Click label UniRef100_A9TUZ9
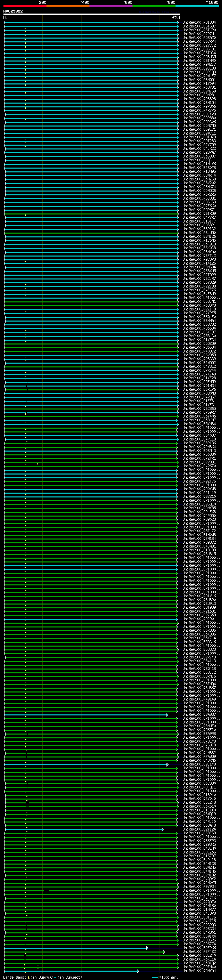The height and width of the screenshot is (980, 222). [x=199, y=137]
